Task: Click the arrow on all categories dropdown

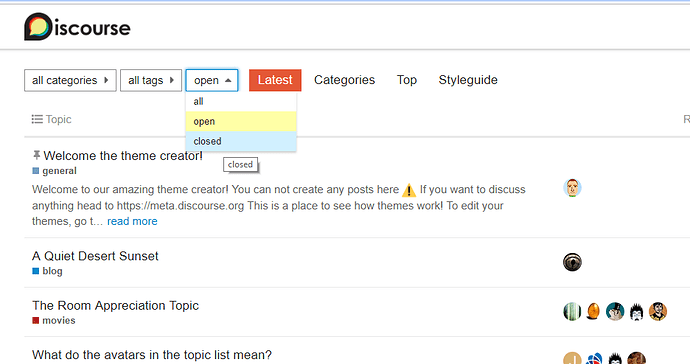Action: (106, 80)
